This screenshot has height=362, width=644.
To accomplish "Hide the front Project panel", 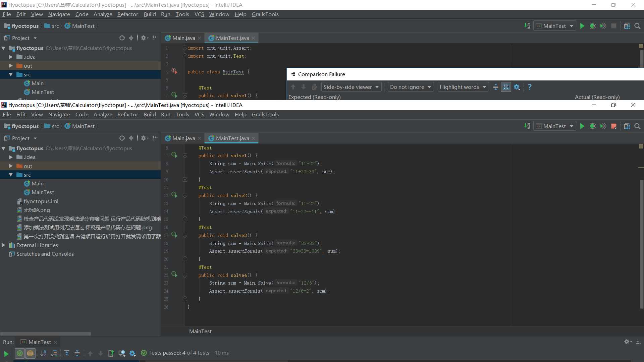I will pyautogui.click(x=155, y=138).
